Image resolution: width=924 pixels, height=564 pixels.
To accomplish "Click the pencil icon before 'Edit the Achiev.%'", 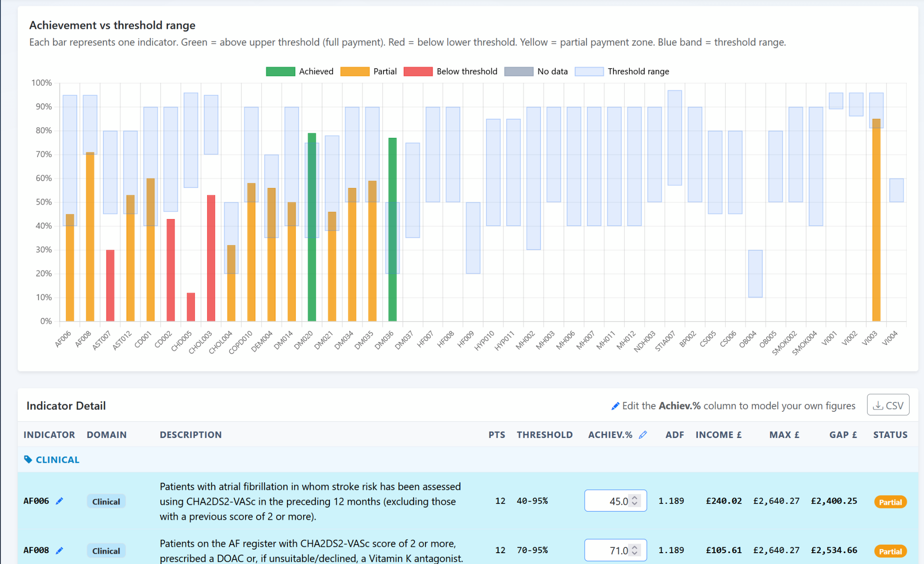I will point(615,406).
